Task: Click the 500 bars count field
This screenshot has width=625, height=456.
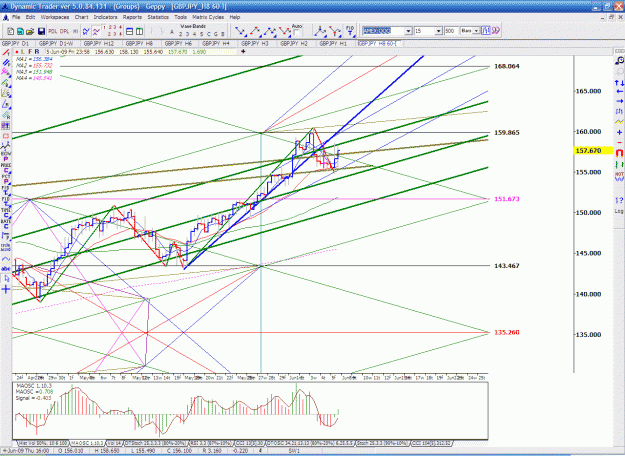Action: tap(450, 31)
